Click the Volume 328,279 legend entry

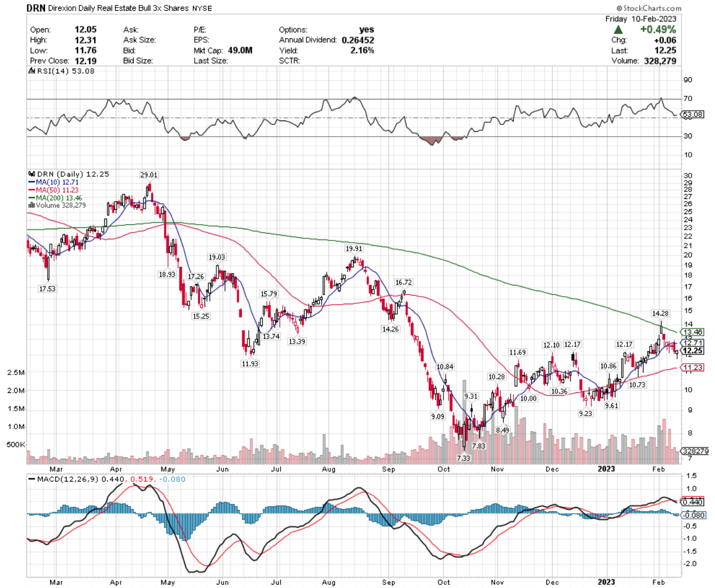57,205
